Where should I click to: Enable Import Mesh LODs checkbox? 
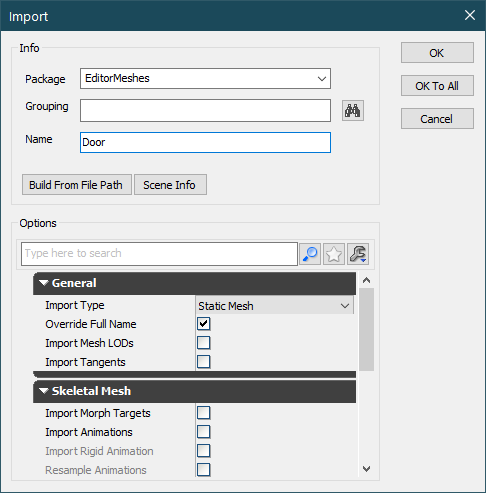(203, 343)
